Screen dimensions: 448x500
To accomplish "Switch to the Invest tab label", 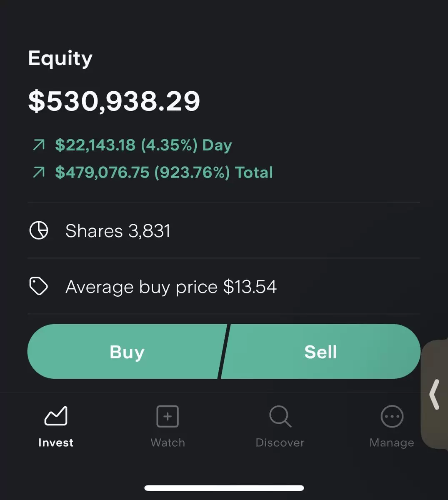I will pos(56,442).
